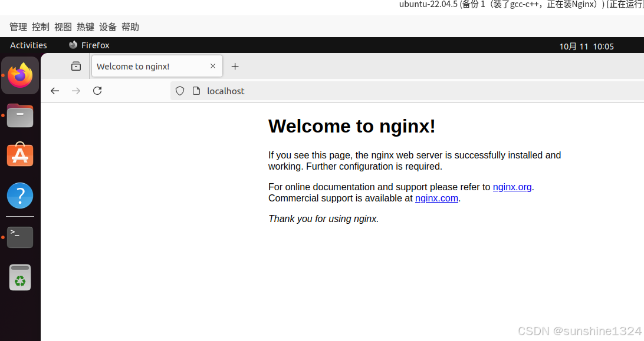Open the Files manager in the dock
644x341 pixels.
pyautogui.click(x=20, y=115)
